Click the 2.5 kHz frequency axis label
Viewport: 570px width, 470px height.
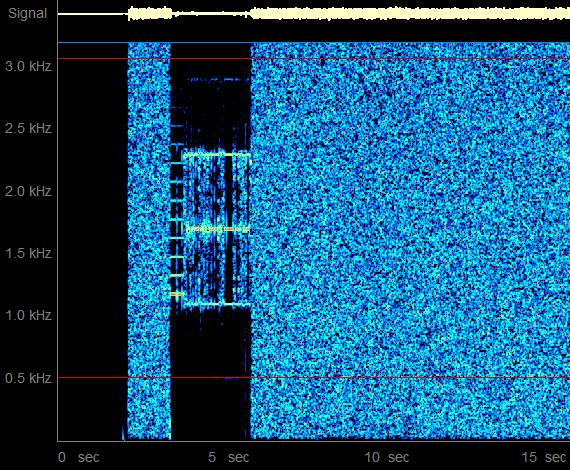(28, 129)
